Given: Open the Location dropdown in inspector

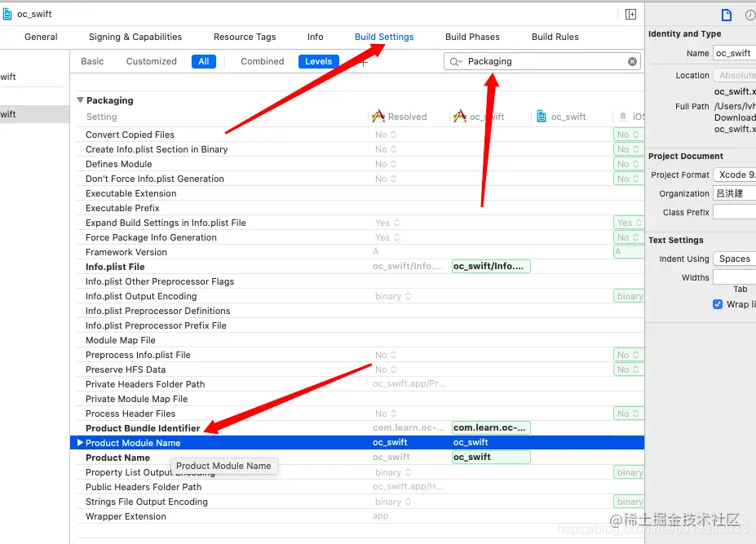Looking at the screenshot, I should pyautogui.click(x=734, y=75).
